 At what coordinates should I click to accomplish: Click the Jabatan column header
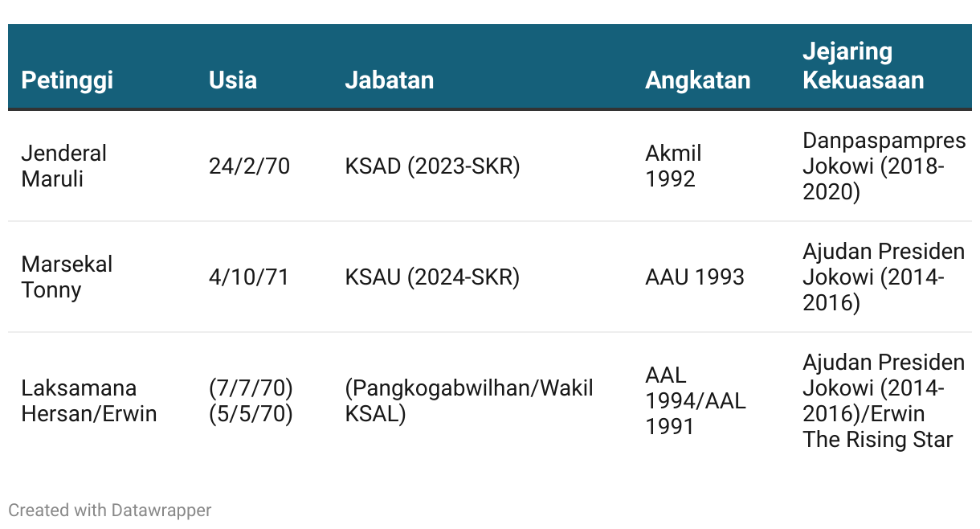point(389,80)
